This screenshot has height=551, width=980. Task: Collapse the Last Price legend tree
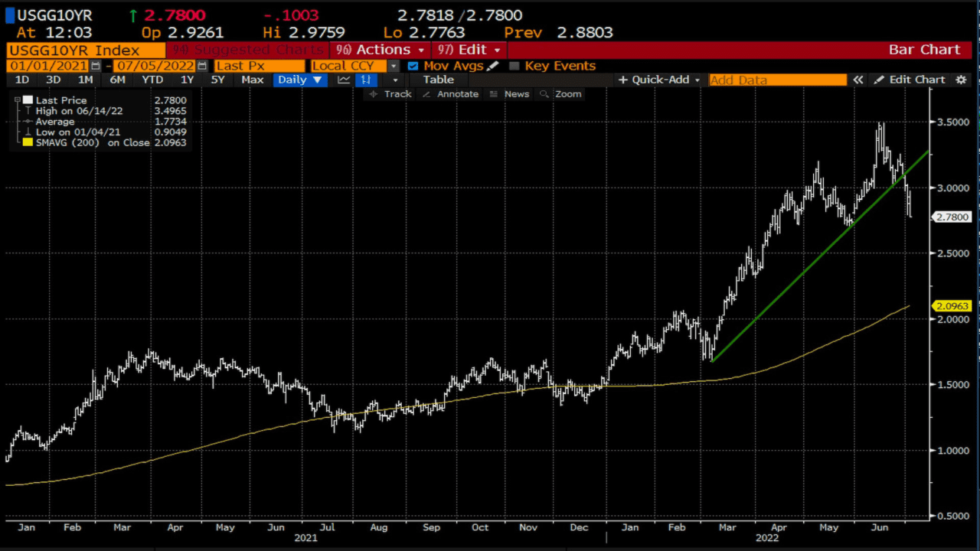[17, 100]
